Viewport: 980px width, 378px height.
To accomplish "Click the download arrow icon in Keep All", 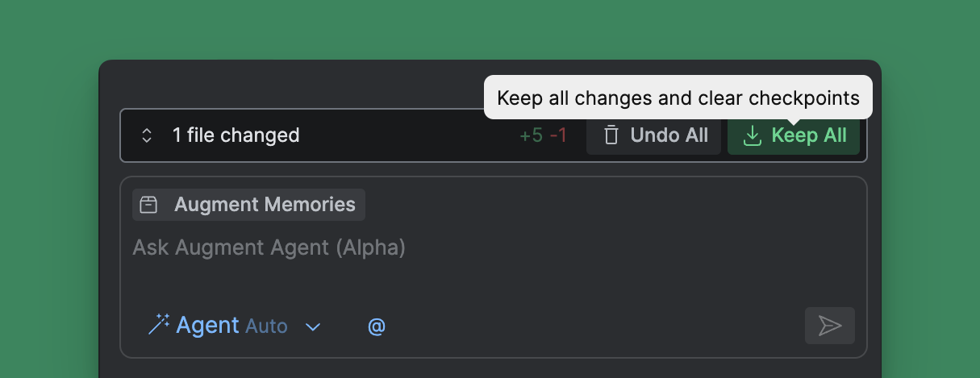I will point(752,135).
